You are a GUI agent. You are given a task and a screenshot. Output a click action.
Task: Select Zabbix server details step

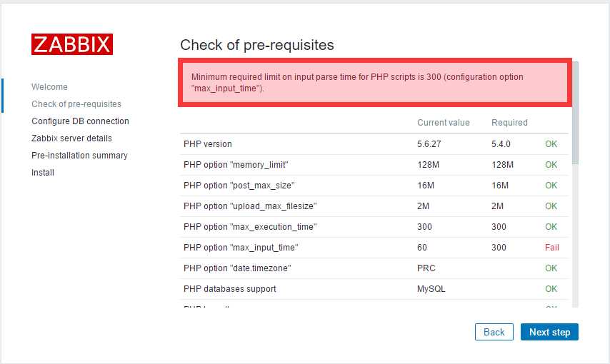71,138
